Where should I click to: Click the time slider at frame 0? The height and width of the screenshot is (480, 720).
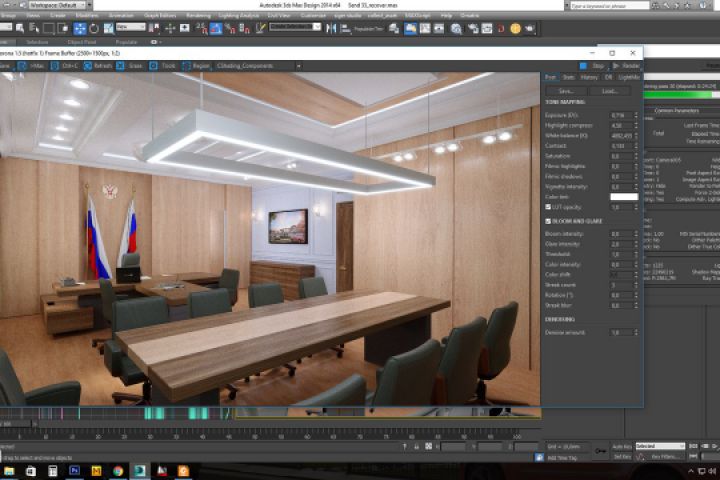(16, 424)
